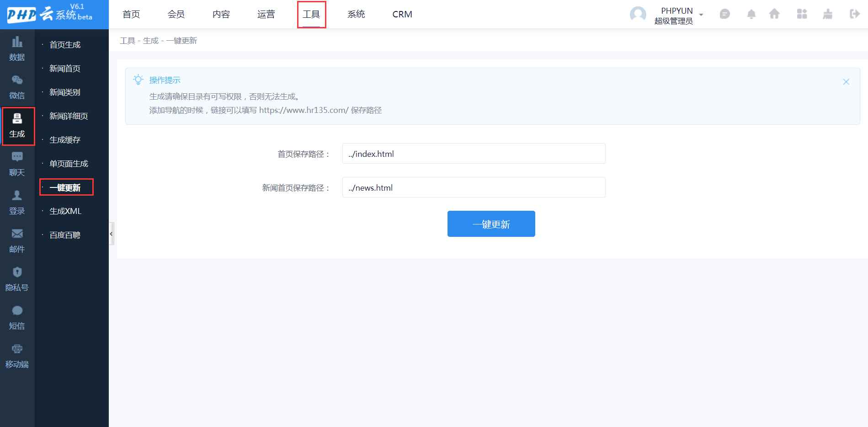Open 新闻详细页 in the submenu

[x=69, y=116]
